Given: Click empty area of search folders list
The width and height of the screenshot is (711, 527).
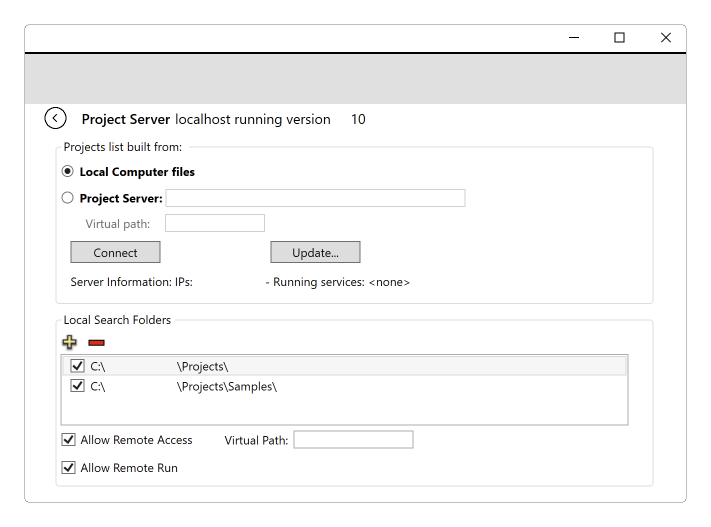Looking at the screenshot, I should (344, 410).
